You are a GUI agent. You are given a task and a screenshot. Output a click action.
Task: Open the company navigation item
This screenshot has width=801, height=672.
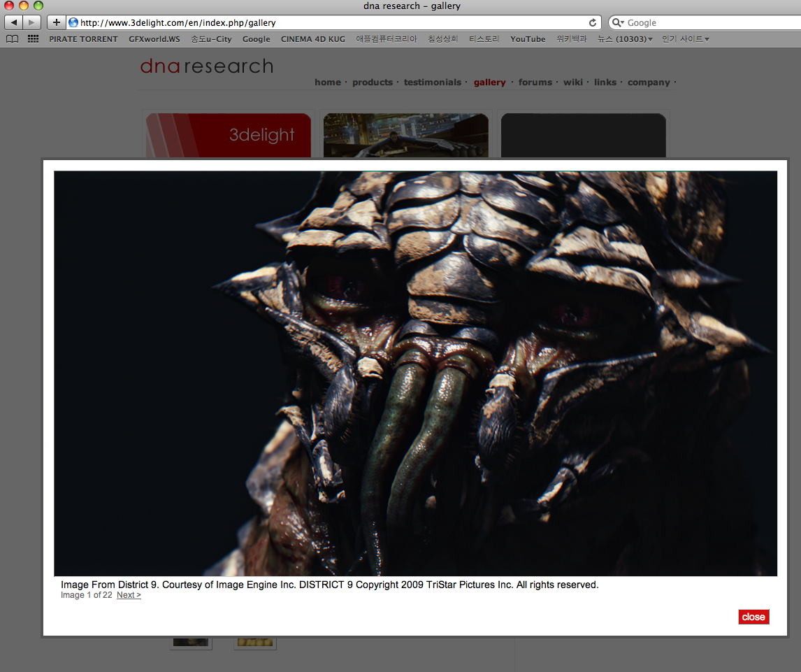click(x=648, y=83)
